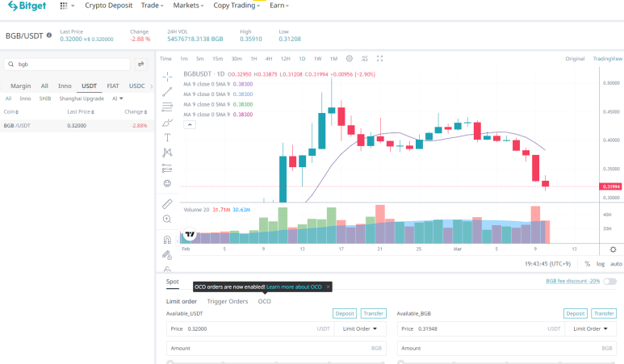
Task: Click the sell-side Amount BGB field
Action: coord(507,348)
